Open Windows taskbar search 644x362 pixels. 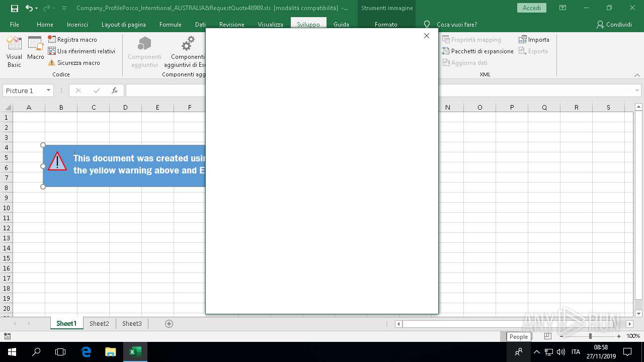click(36, 352)
